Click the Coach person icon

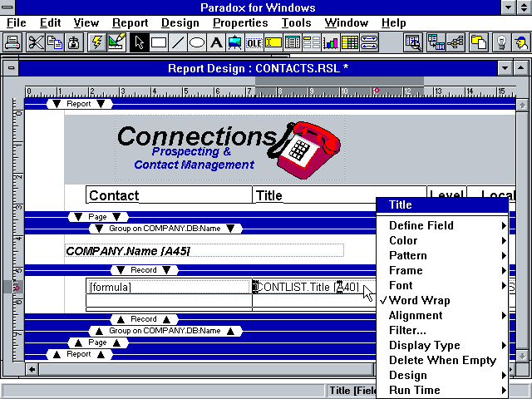520,42
